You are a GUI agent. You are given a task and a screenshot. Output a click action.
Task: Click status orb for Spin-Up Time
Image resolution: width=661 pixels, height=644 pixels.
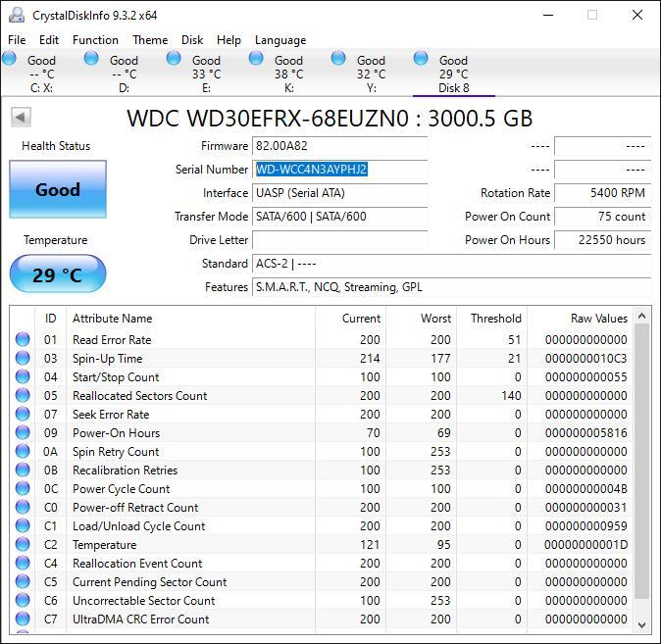[x=23, y=358]
